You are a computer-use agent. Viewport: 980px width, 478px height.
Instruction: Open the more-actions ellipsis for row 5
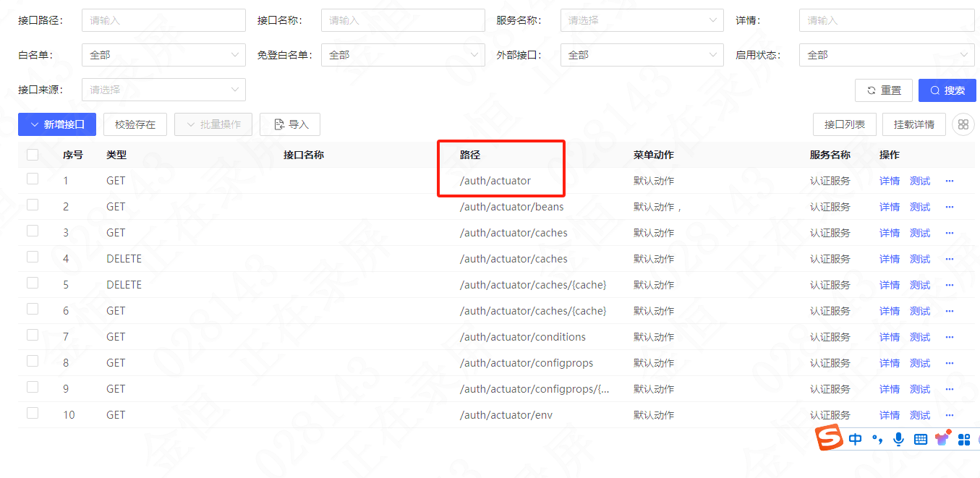[950, 285]
